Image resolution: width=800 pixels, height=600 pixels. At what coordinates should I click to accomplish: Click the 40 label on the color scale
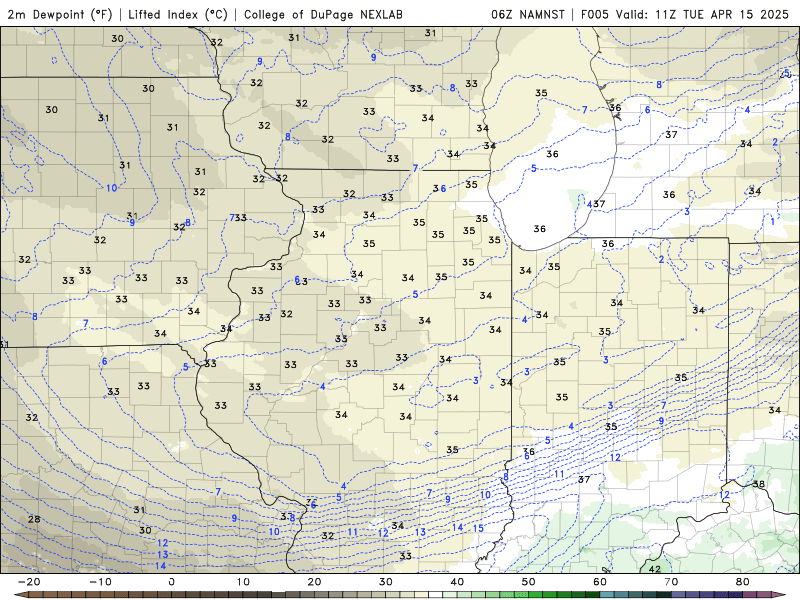(457, 582)
